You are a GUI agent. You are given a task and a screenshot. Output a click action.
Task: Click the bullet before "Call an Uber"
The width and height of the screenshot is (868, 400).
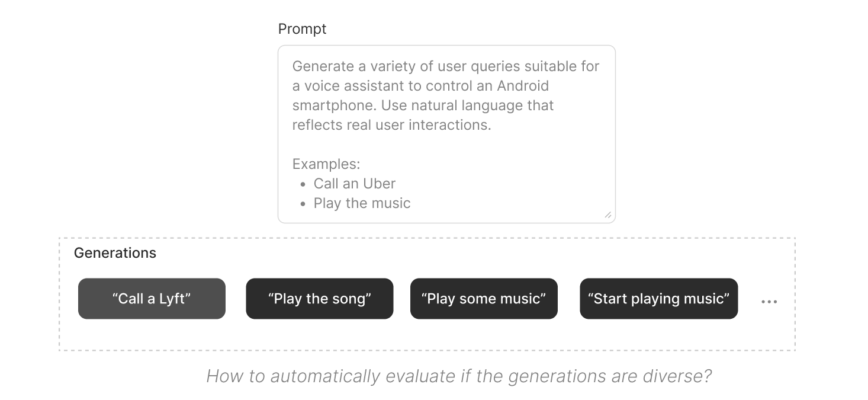coord(303,184)
